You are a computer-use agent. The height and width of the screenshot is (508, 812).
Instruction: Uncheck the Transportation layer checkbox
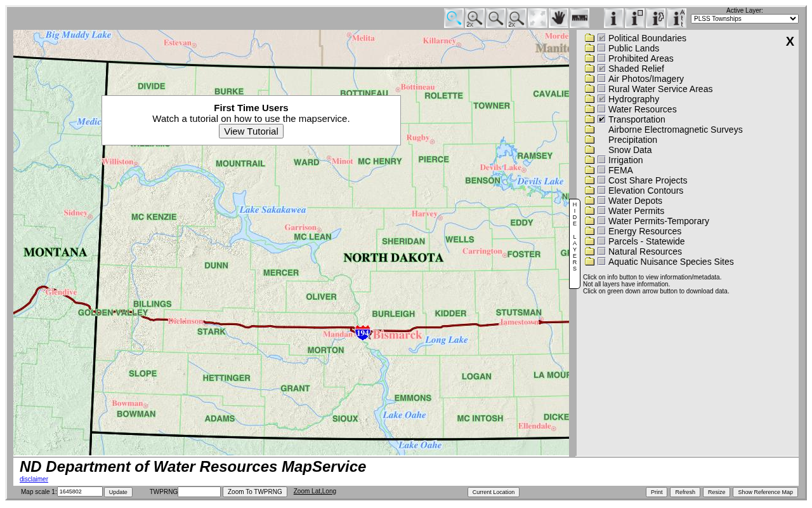[601, 119]
